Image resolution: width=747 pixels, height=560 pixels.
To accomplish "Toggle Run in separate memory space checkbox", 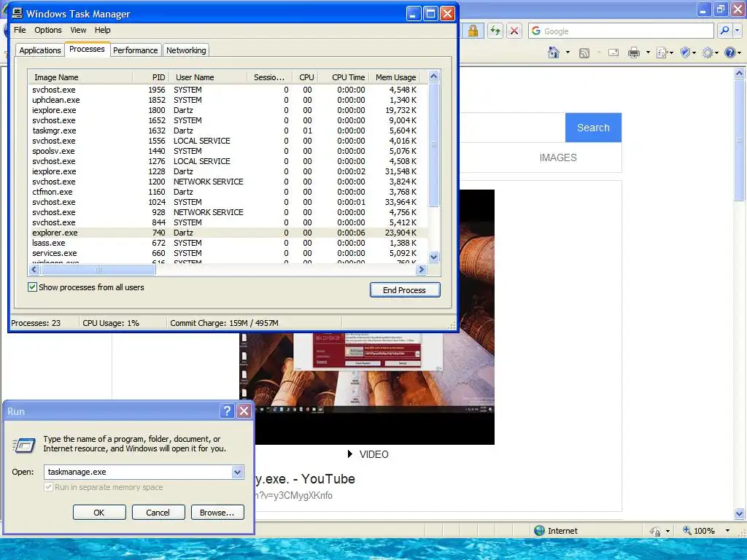I will pos(48,487).
